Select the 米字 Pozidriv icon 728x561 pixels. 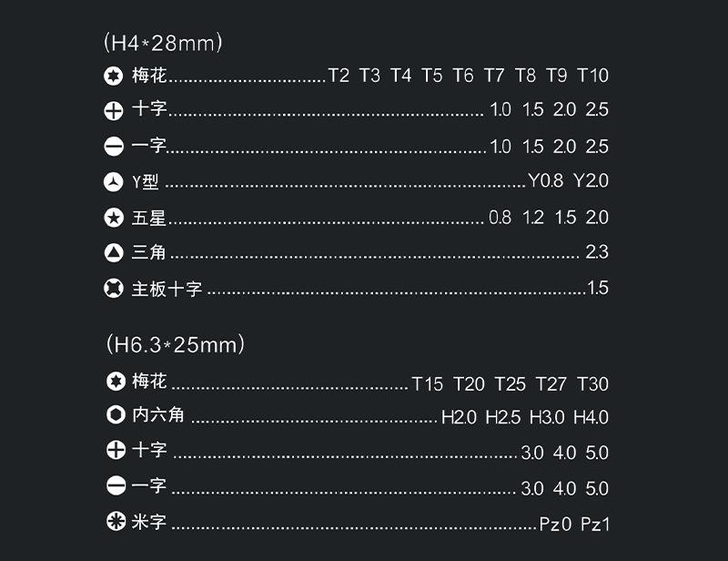(116, 521)
